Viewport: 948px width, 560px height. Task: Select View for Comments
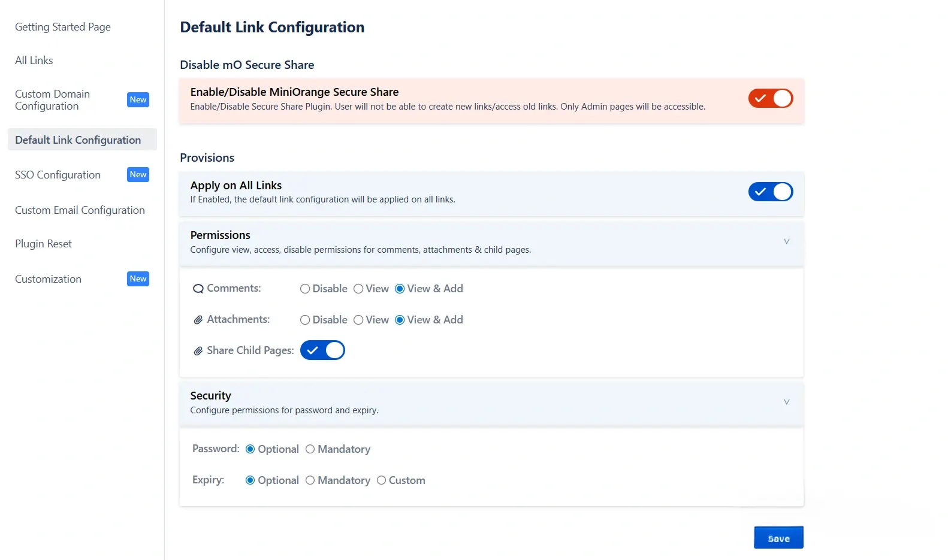[x=358, y=289]
